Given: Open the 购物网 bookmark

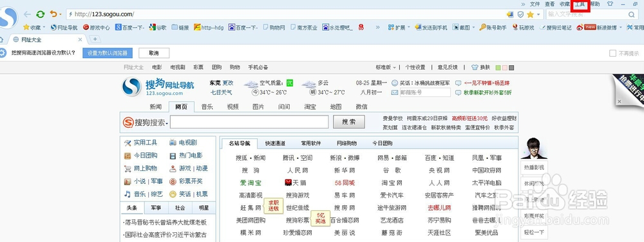Looking at the screenshot, I should tap(274, 28).
